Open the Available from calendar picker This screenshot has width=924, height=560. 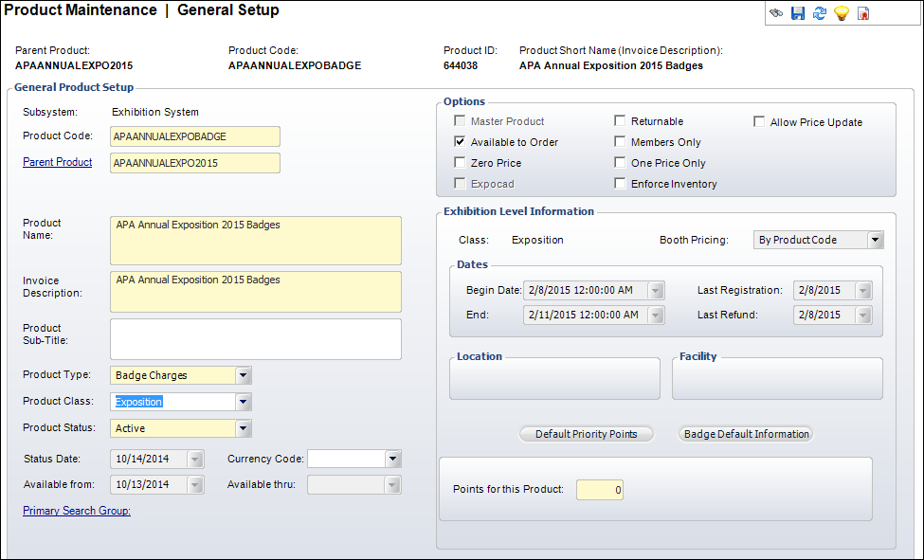pyautogui.click(x=195, y=484)
